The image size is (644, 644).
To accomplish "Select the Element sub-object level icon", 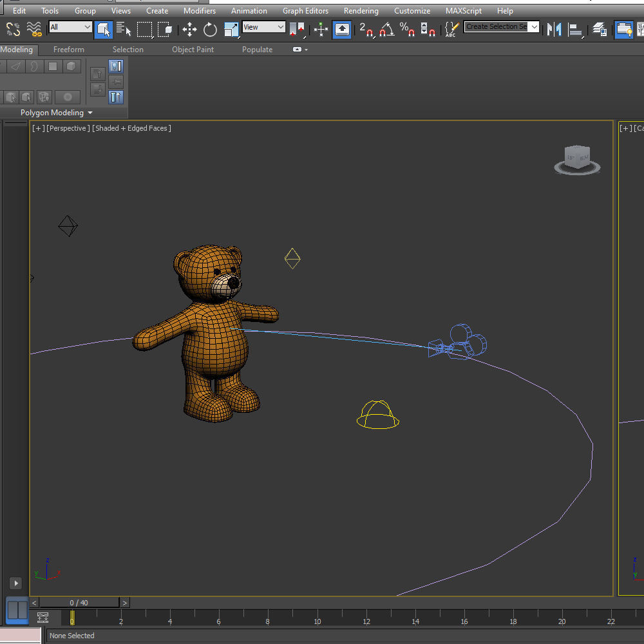I will [x=71, y=66].
